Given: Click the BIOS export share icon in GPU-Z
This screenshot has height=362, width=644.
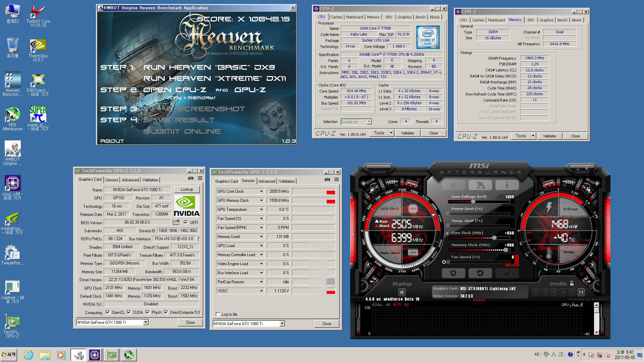Looking at the screenshot, I should tap(176, 222).
